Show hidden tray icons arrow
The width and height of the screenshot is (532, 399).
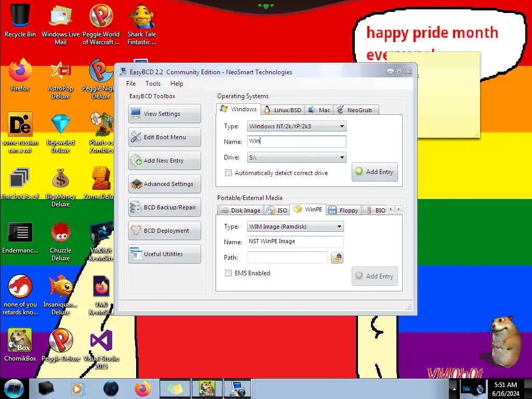coord(454,389)
